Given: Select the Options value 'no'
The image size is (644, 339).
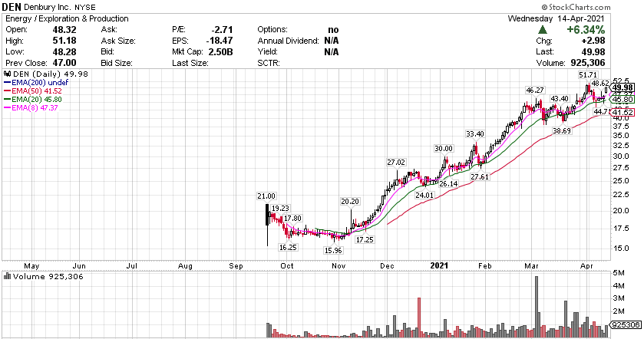Looking at the screenshot, I should click(333, 30).
